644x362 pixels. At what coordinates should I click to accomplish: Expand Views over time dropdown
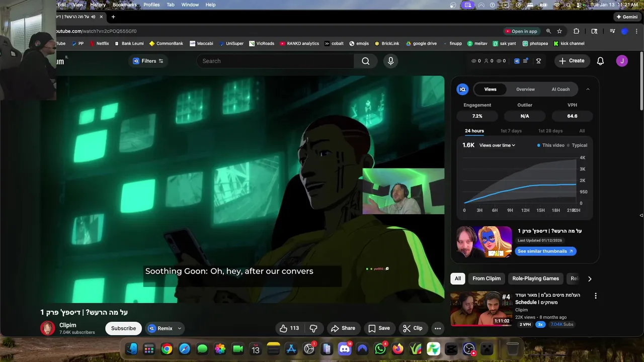click(497, 145)
